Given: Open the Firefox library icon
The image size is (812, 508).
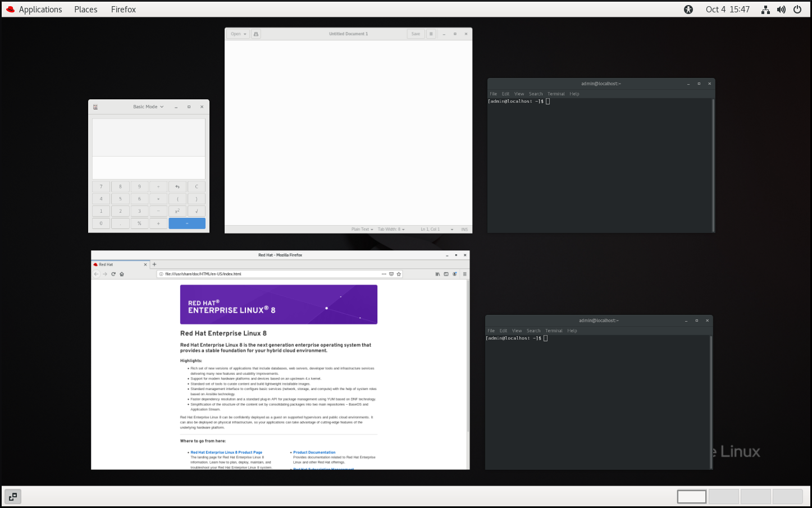Looking at the screenshot, I should 438,274.
